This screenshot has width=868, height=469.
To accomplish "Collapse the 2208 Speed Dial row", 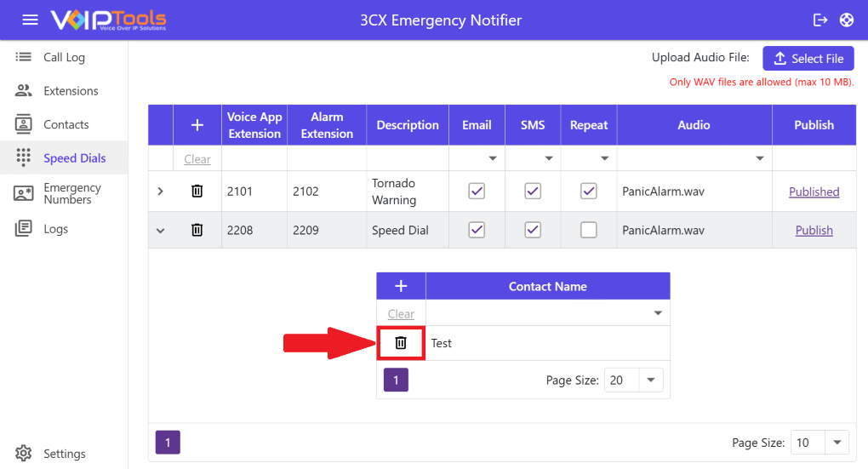I will tap(161, 230).
